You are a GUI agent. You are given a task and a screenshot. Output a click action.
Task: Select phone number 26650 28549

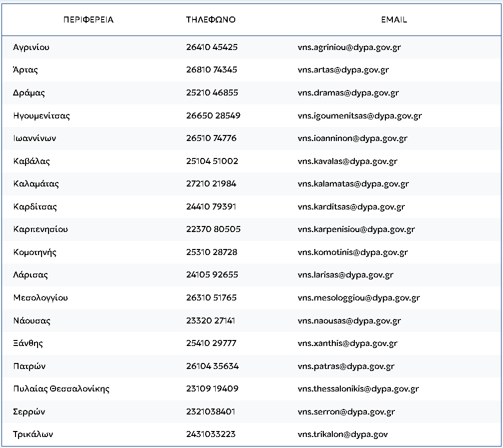[x=213, y=115]
